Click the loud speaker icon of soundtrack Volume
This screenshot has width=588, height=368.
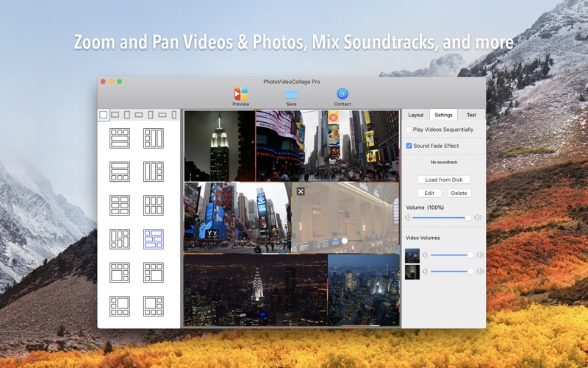478,217
